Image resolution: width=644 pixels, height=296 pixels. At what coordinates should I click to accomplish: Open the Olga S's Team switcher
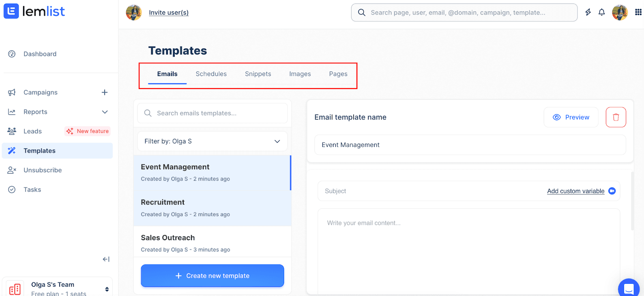click(57, 287)
